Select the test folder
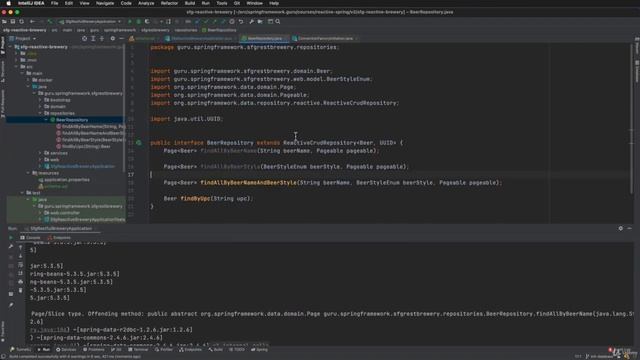640x360 pixels. point(33,193)
